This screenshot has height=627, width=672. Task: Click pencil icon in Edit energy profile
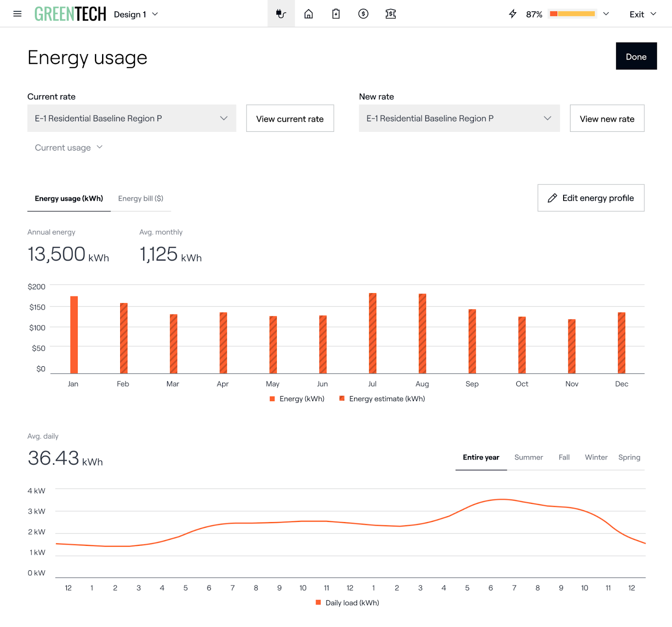(552, 198)
